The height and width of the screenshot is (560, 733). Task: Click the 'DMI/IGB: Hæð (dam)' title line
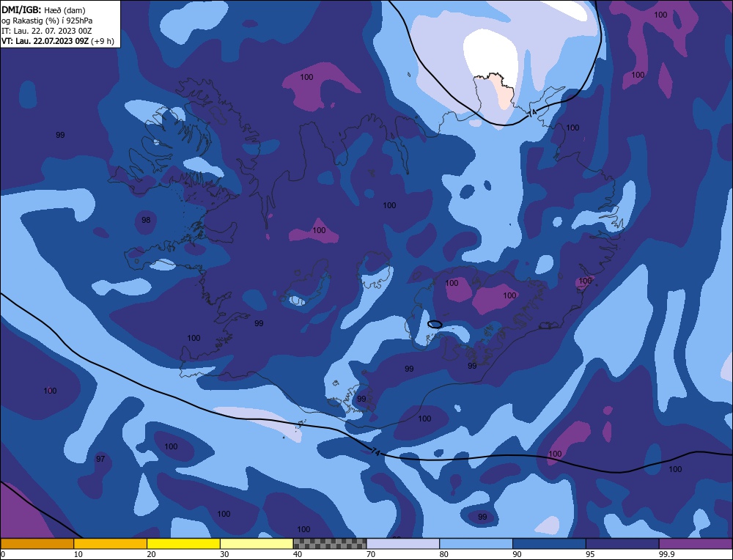point(43,10)
